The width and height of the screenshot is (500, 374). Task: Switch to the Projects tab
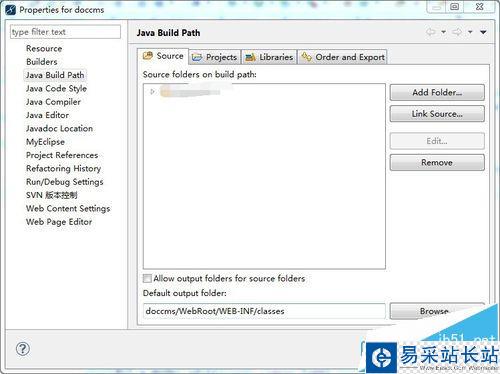[x=215, y=57]
